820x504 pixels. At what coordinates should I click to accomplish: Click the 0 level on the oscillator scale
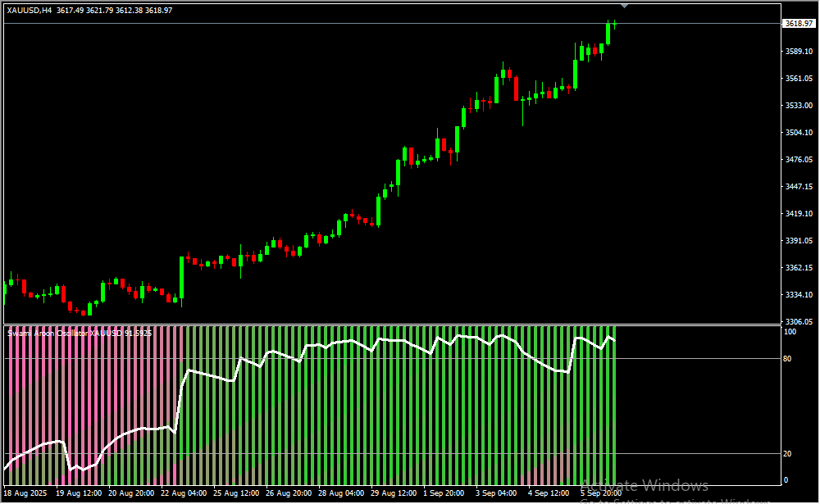pos(786,480)
